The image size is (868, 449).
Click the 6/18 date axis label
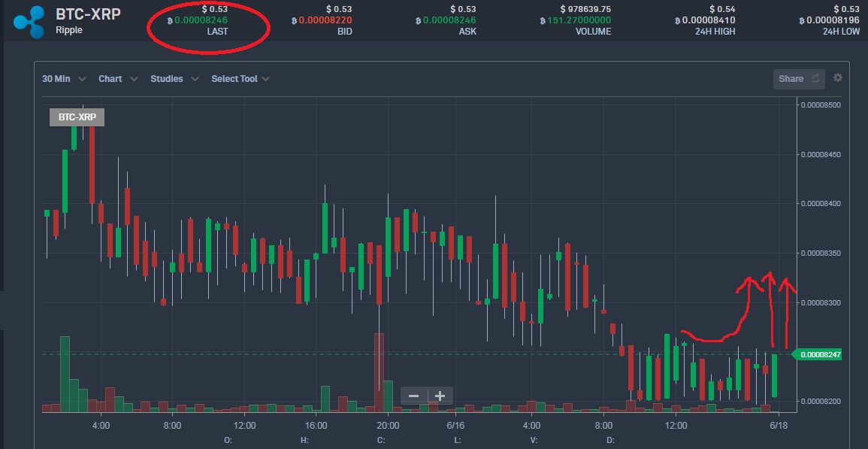pyautogui.click(x=779, y=426)
